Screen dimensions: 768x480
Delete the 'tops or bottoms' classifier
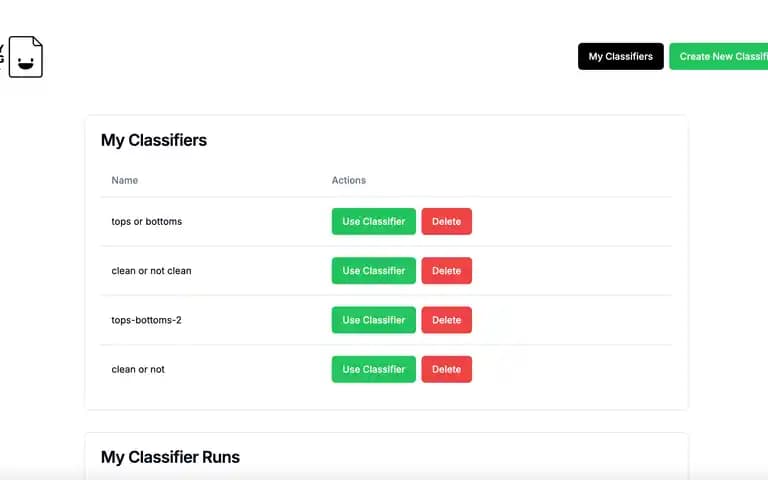click(x=447, y=221)
